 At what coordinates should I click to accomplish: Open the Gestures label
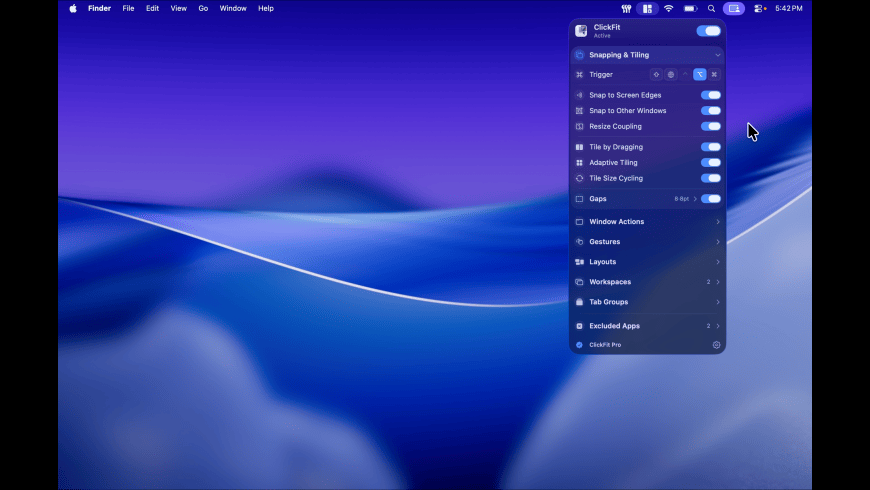click(x=605, y=241)
